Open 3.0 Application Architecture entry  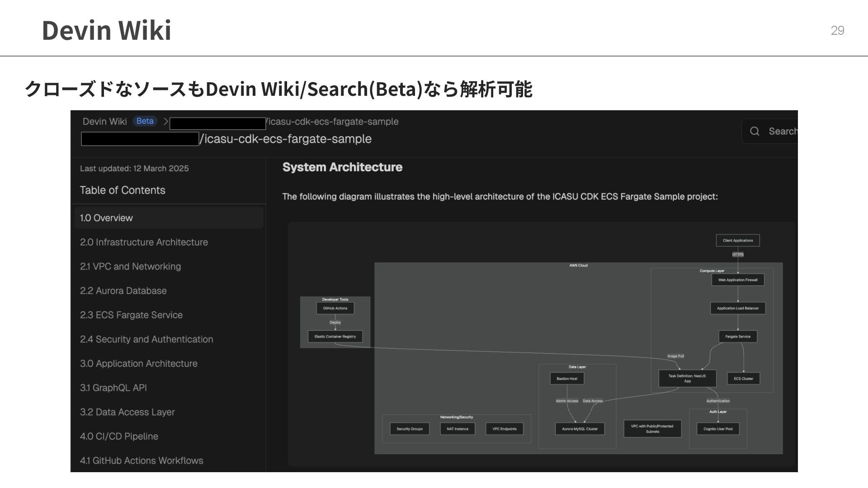pos(138,364)
